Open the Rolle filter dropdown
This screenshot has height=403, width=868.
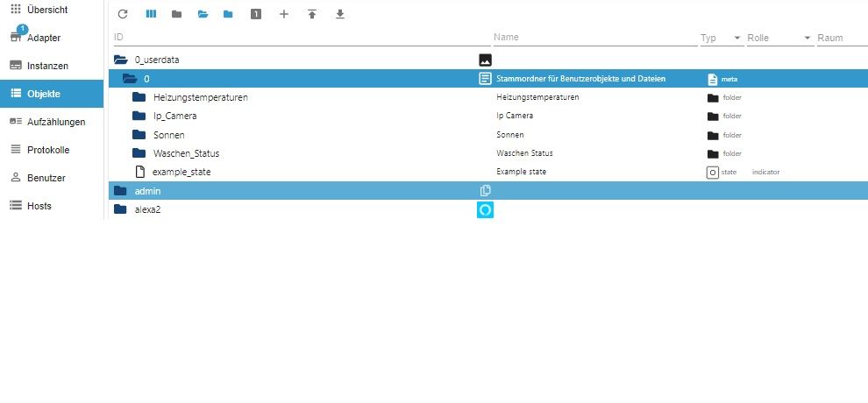[x=807, y=39]
